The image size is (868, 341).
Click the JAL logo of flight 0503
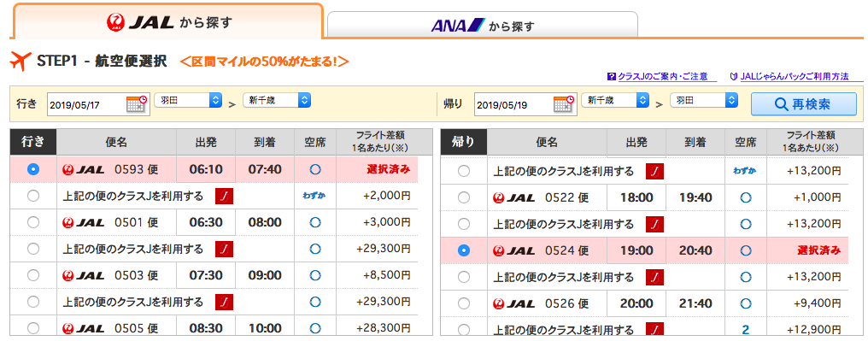point(83,275)
